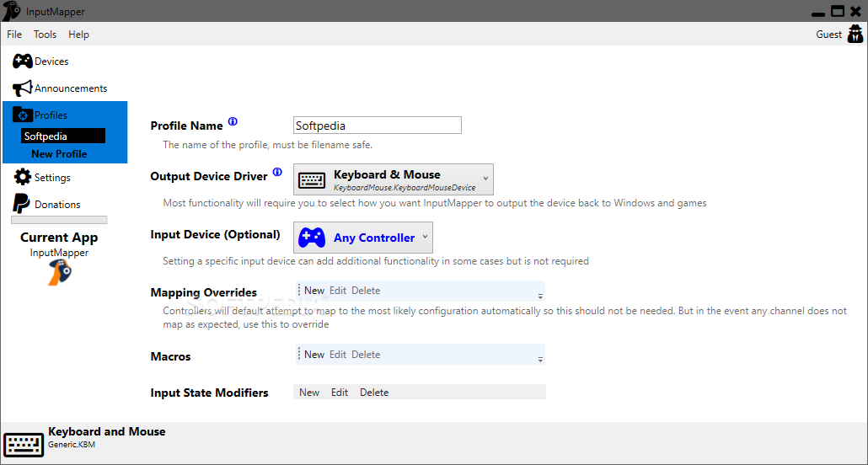The width and height of the screenshot is (868, 465).
Task: Click Delete in Mapping Overrides
Action: pos(366,291)
